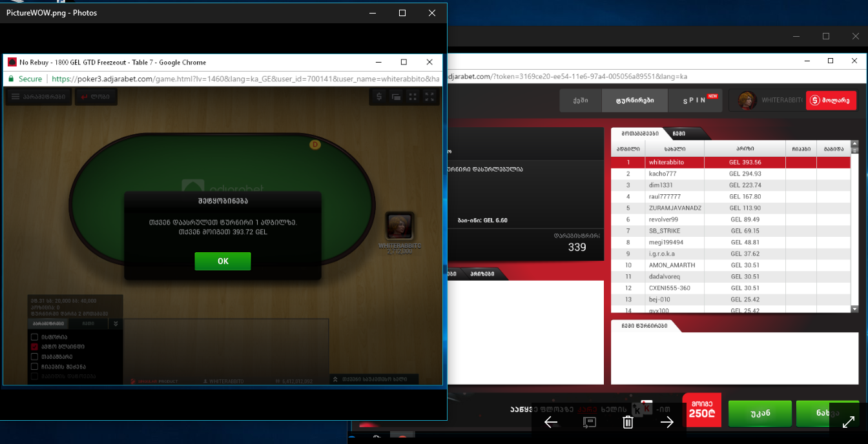Sort by სახელი column header
Image resolution: width=868 pixels, height=444 pixels.
tap(674, 148)
